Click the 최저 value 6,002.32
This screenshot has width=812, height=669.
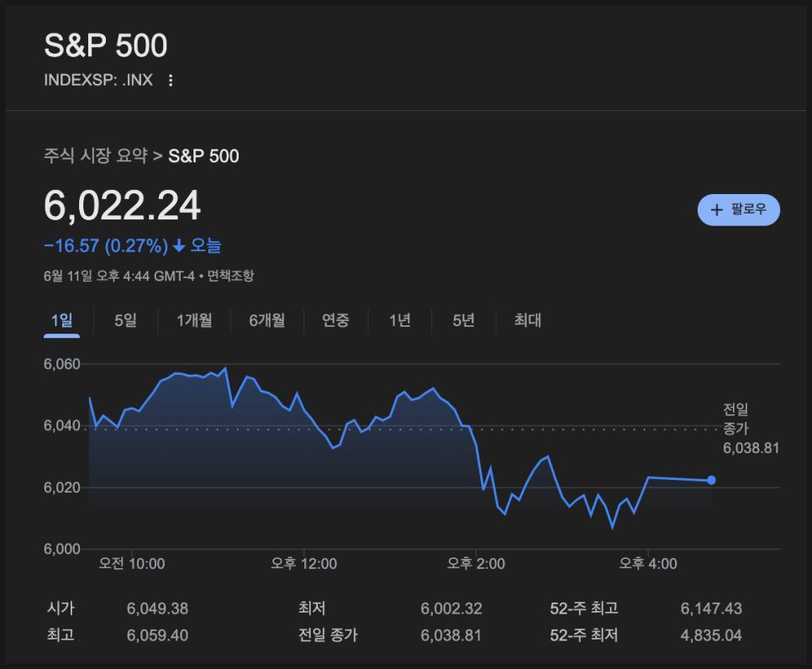pos(451,608)
